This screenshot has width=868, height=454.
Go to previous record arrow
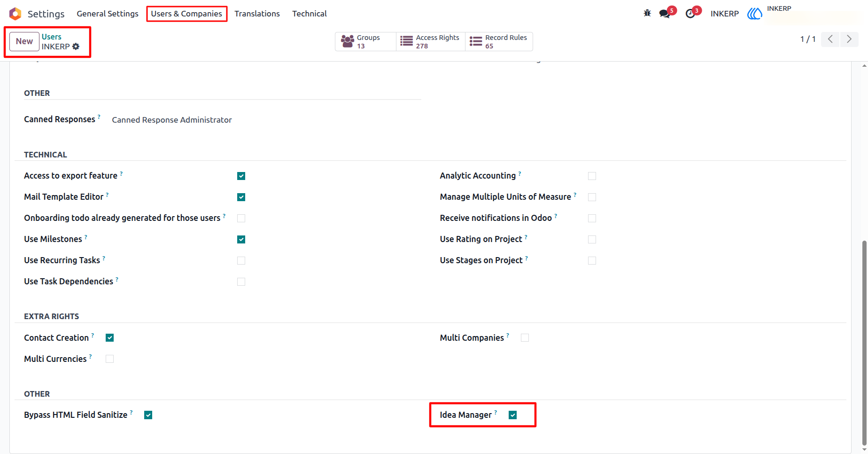830,39
